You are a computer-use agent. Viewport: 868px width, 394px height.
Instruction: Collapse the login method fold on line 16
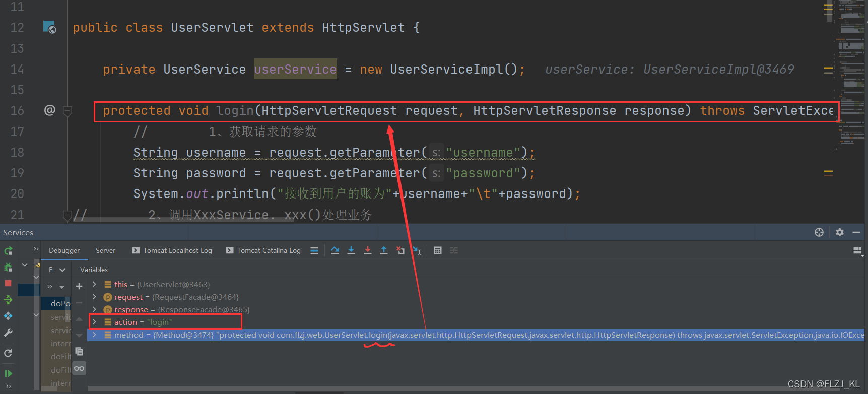[67, 111]
